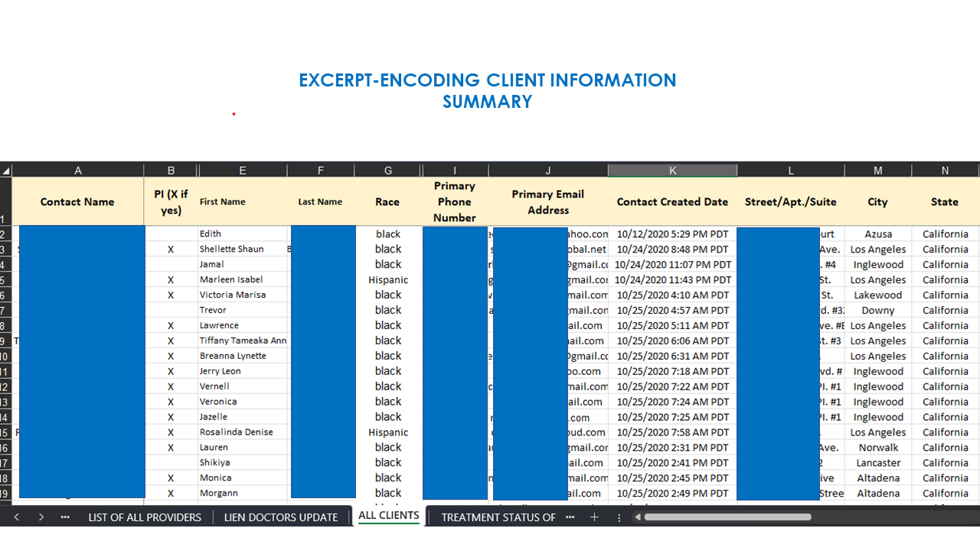Click the first name cell Edith

click(243, 234)
